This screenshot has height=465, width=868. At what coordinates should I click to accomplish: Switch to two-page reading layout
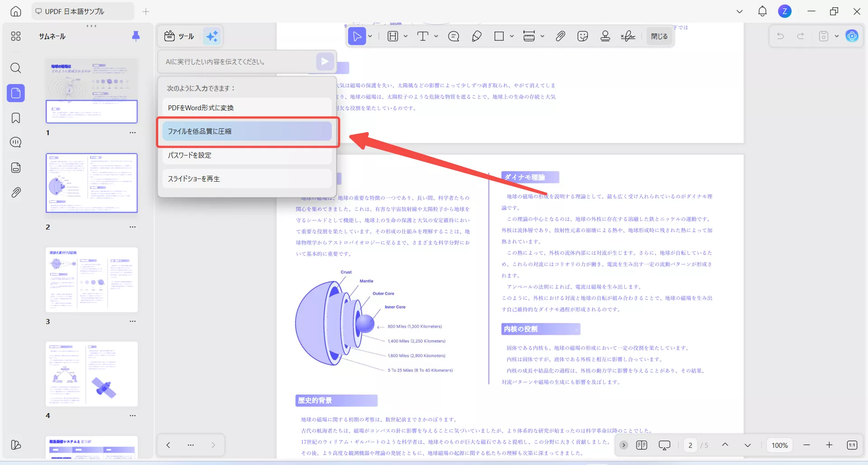point(642,445)
